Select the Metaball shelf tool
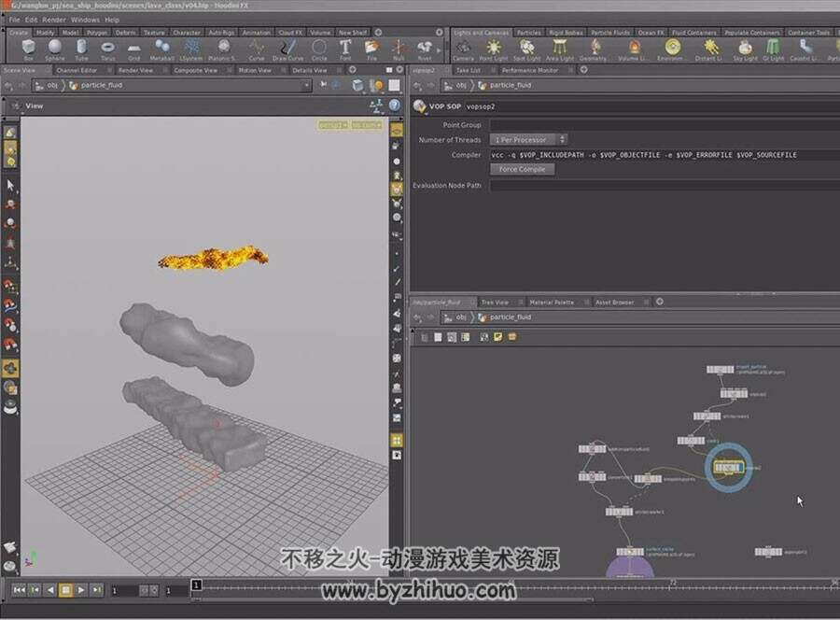Image resolution: width=840 pixels, height=620 pixels. coord(161,49)
